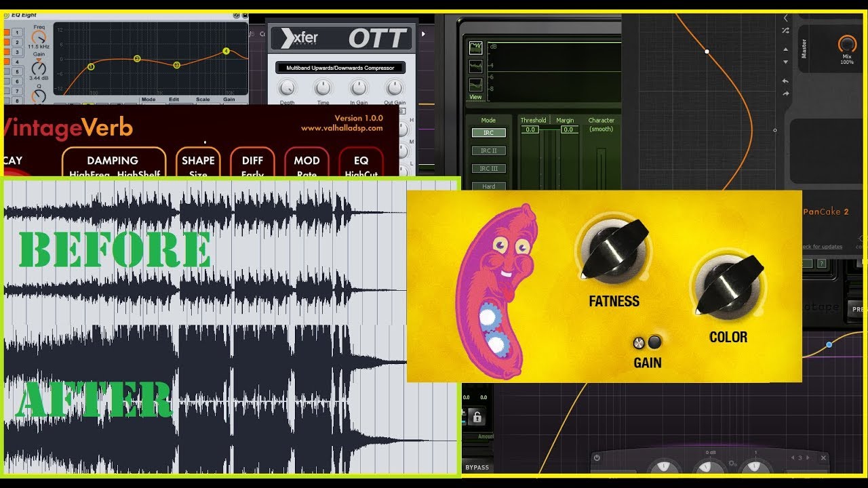Click the EQ Eight Q knob

[x=39, y=97]
